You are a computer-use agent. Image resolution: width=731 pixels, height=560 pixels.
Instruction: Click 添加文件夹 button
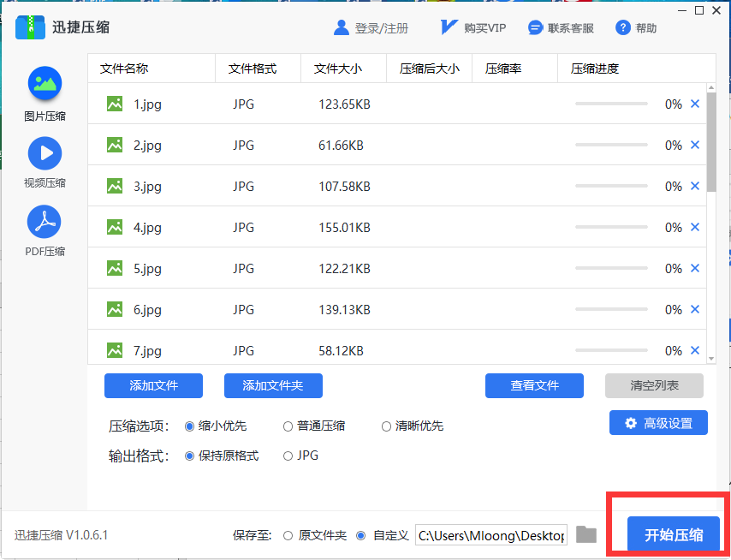pos(273,385)
